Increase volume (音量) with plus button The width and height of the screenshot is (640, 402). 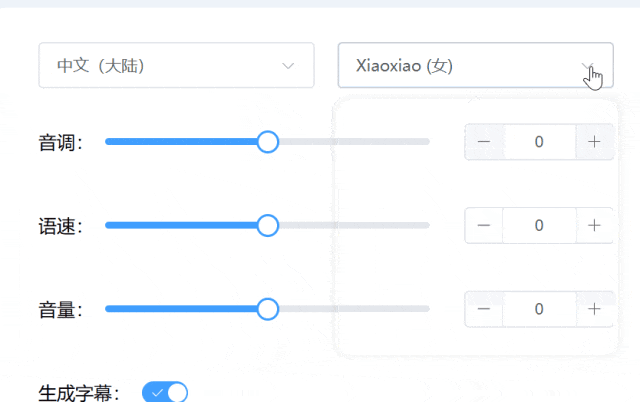click(594, 309)
